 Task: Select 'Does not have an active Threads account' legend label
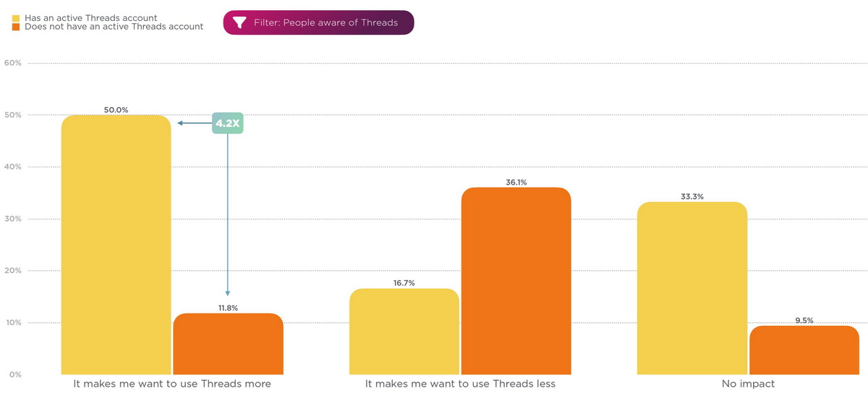pos(114,27)
